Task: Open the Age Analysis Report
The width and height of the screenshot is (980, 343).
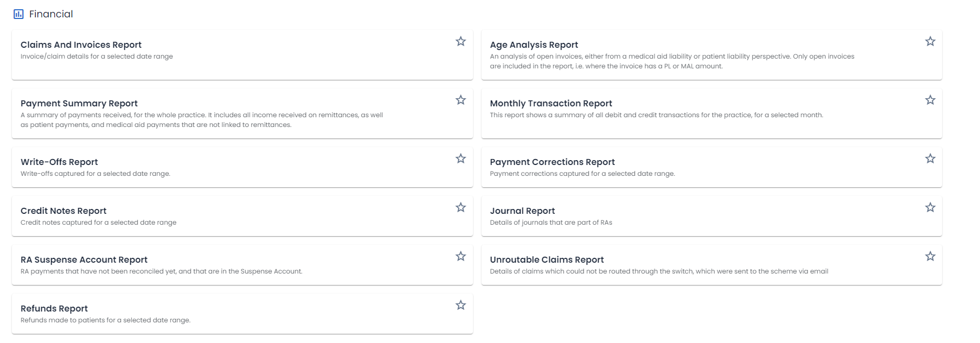Action: coord(534,45)
